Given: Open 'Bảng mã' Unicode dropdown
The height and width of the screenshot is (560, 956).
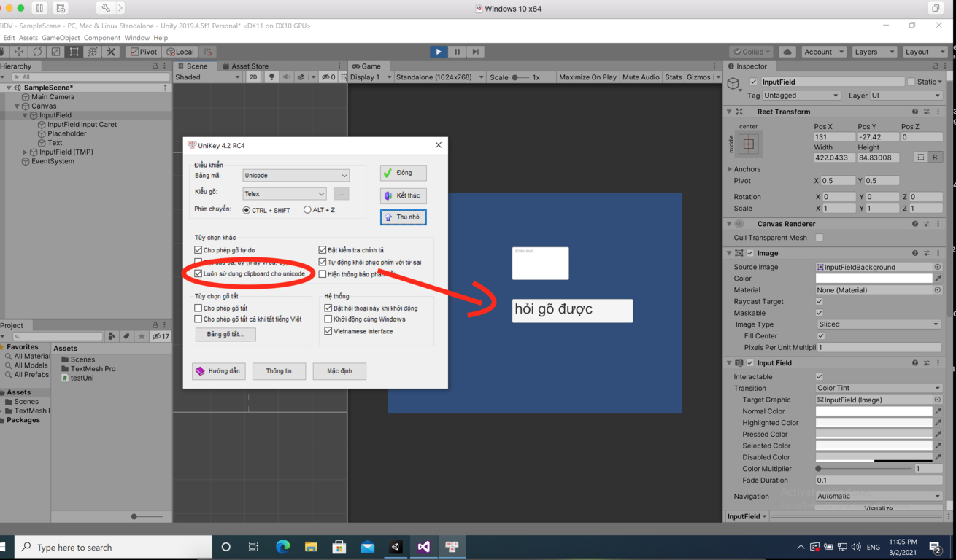Looking at the screenshot, I should 296,176.
